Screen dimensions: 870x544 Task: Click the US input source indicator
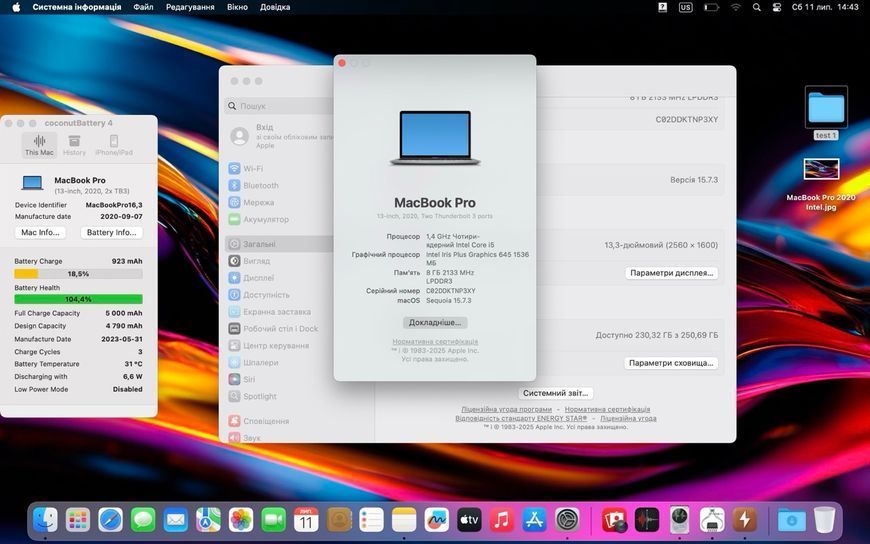click(685, 7)
